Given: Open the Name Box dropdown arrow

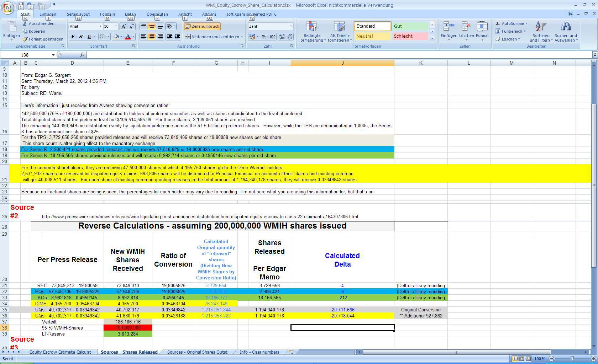Looking at the screenshot, I should (x=53, y=55).
